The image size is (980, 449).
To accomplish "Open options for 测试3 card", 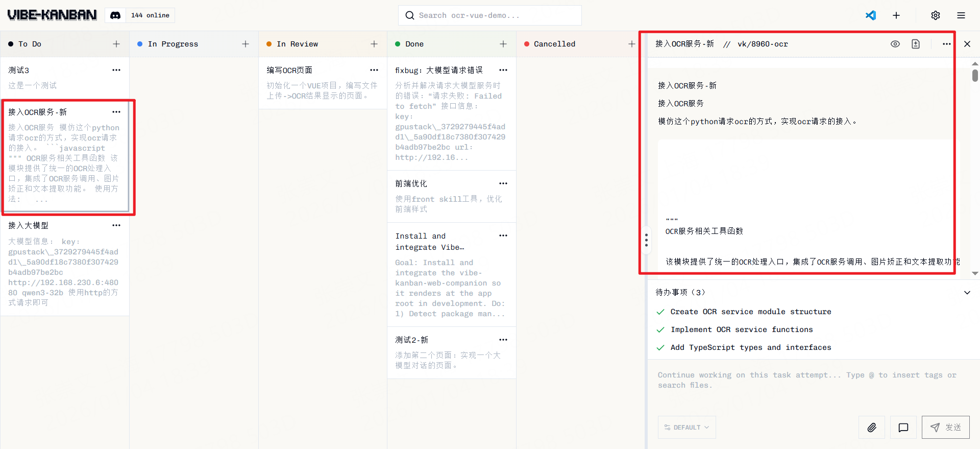I will tap(116, 70).
